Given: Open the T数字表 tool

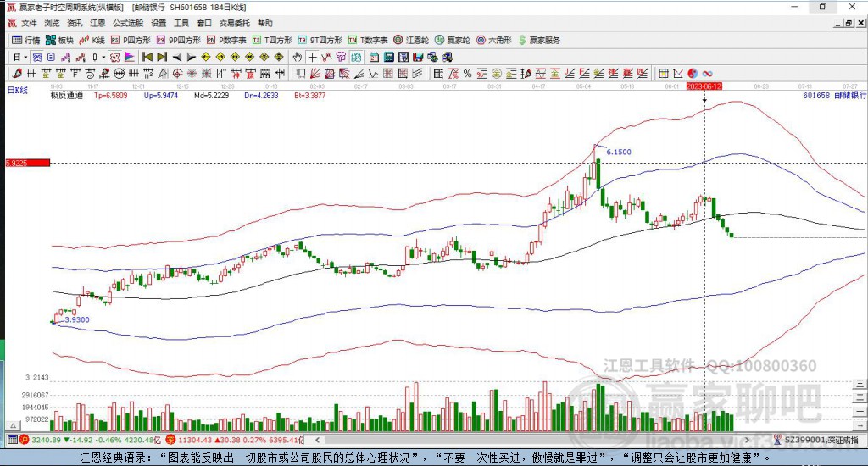Looking at the screenshot, I should pos(368,40).
